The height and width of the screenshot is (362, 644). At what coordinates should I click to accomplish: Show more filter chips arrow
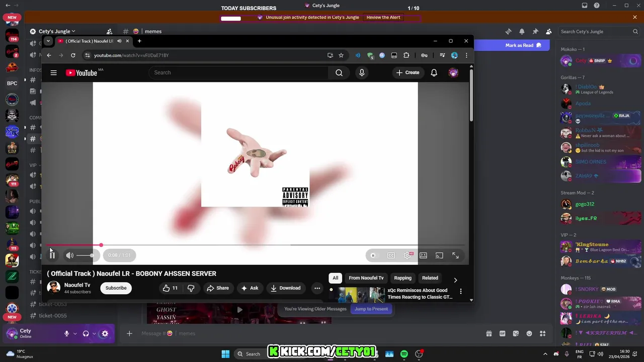click(x=455, y=280)
